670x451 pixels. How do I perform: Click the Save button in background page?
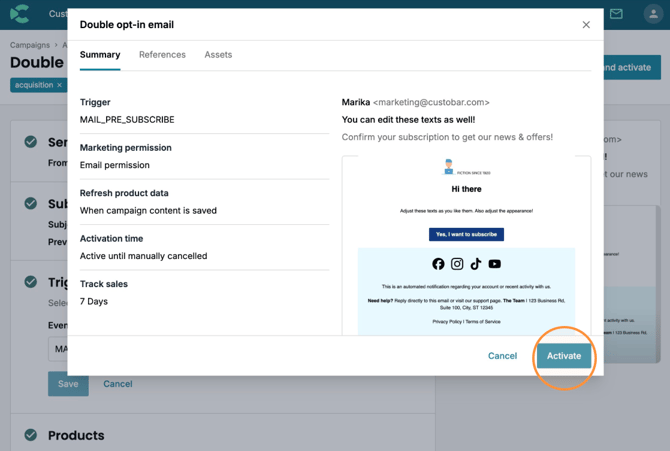[x=68, y=384]
